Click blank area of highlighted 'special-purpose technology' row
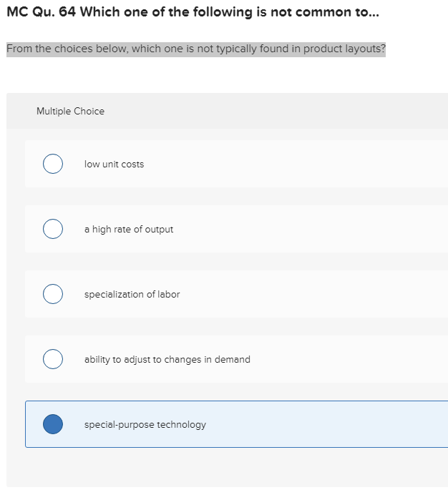This screenshot has height=495, width=448. pyautogui.click(x=322, y=425)
